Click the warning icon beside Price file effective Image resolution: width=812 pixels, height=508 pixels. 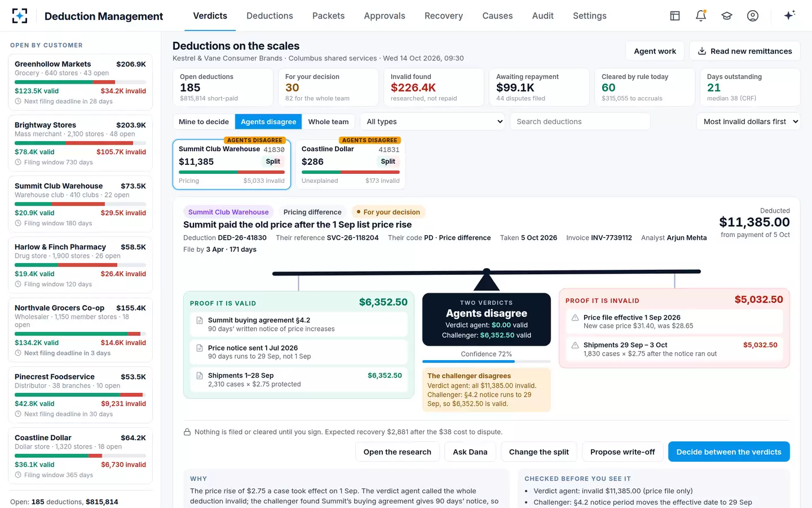coord(575,318)
